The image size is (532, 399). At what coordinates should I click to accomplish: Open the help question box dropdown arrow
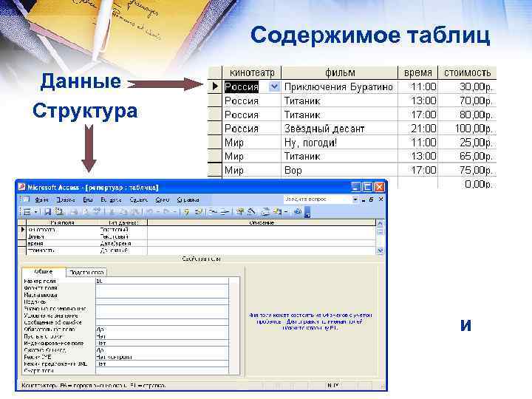pos(355,199)
